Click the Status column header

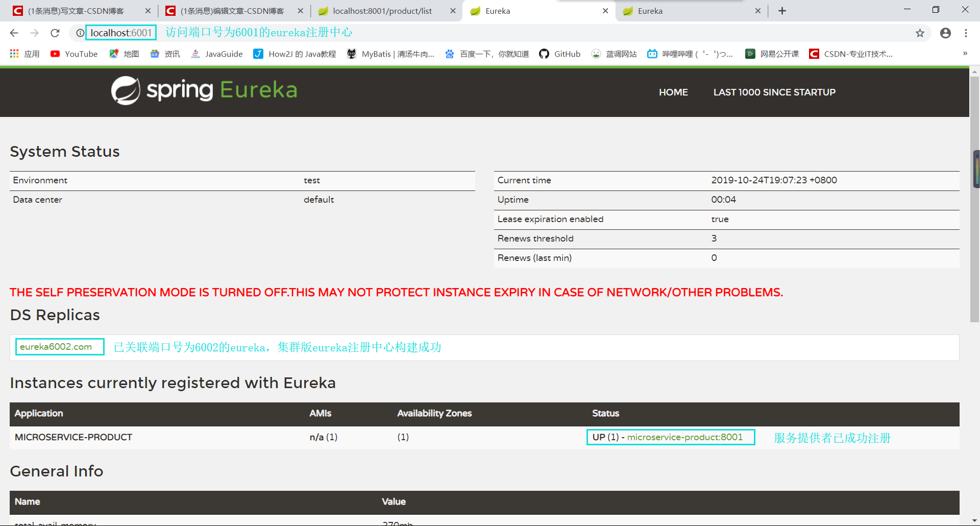tap(605, 414)
